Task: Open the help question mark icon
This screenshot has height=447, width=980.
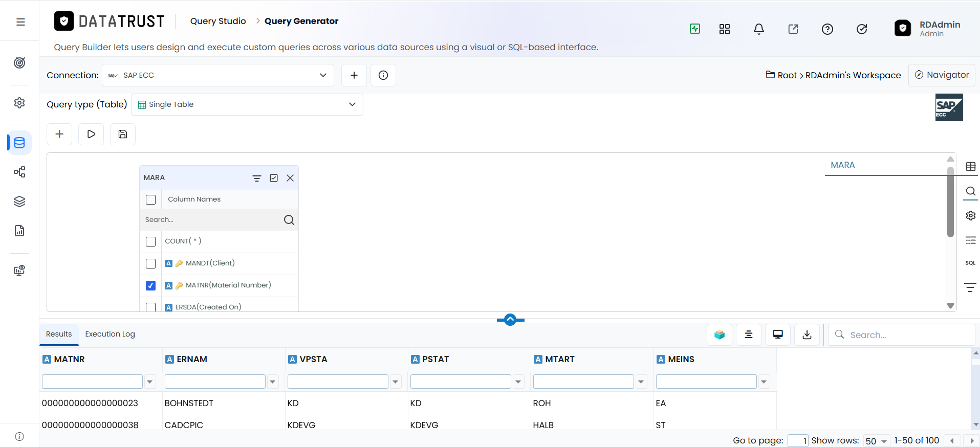Action: [827, 29]
